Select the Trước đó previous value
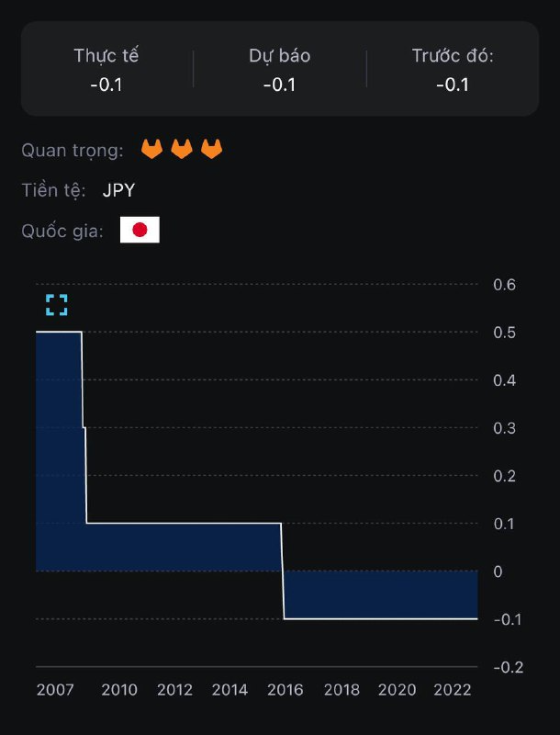The image size is (560, 735). (453, 85)
